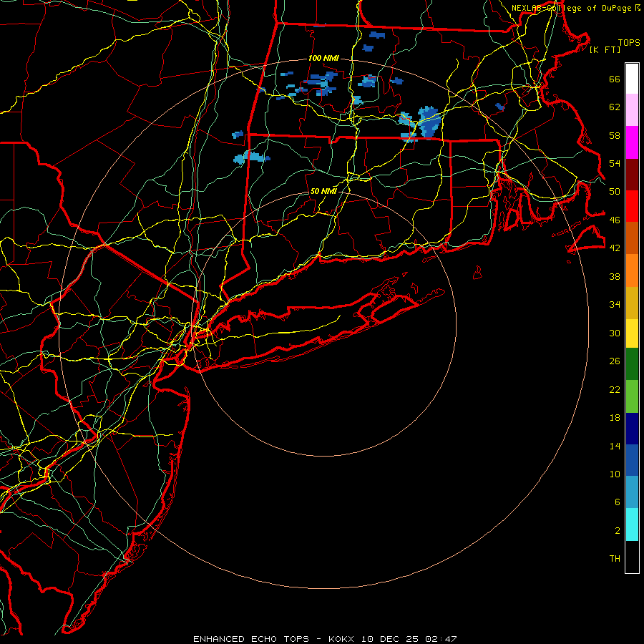Click the '14' legend value
The width and height of the screenshot is (644, 644).
tap(615, 446)
